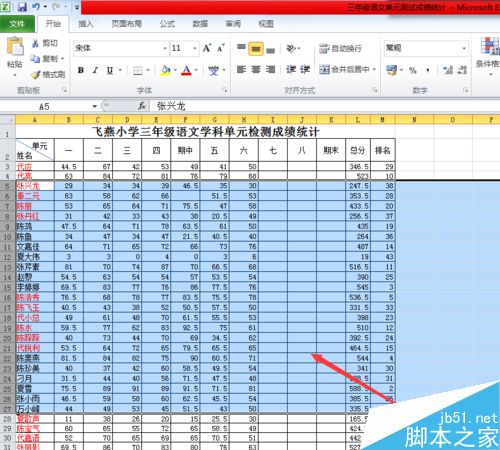The width and height of the screenshot is (500, 450).
Task: Open number format dropdown (常规)
Action: tap(464, 49)
